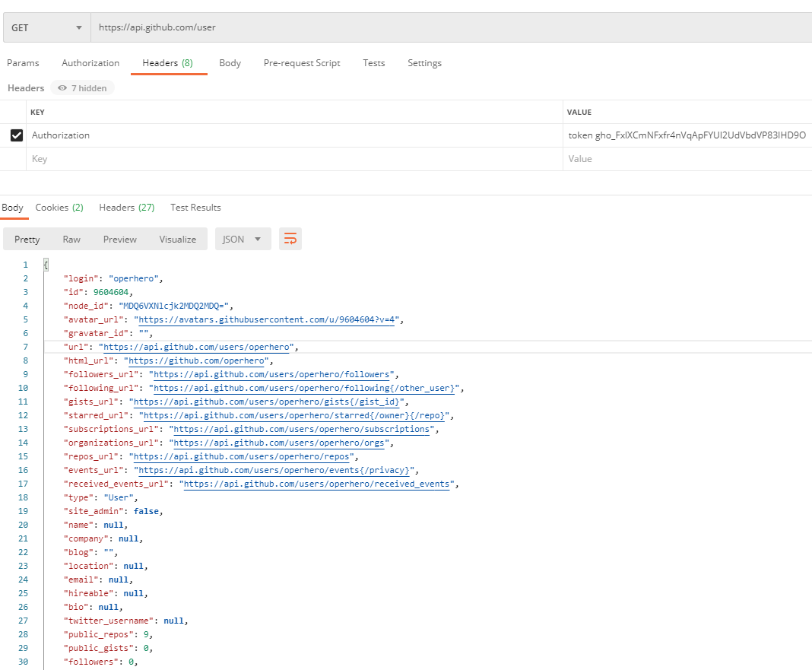The width and height of the screenshot is (812, 670).
Task: Open the html_url github.com/operhero link
Action: coord(196,360)
